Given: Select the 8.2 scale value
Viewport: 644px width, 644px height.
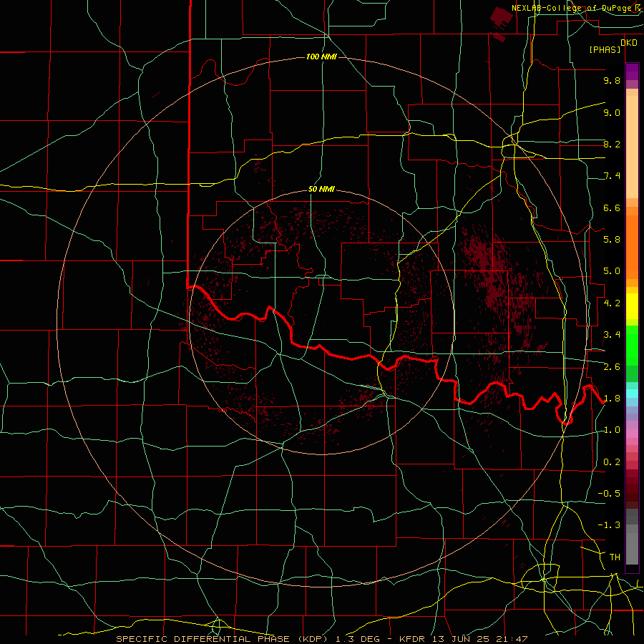Looking at the screenshot, I should (x=612, y=144).
